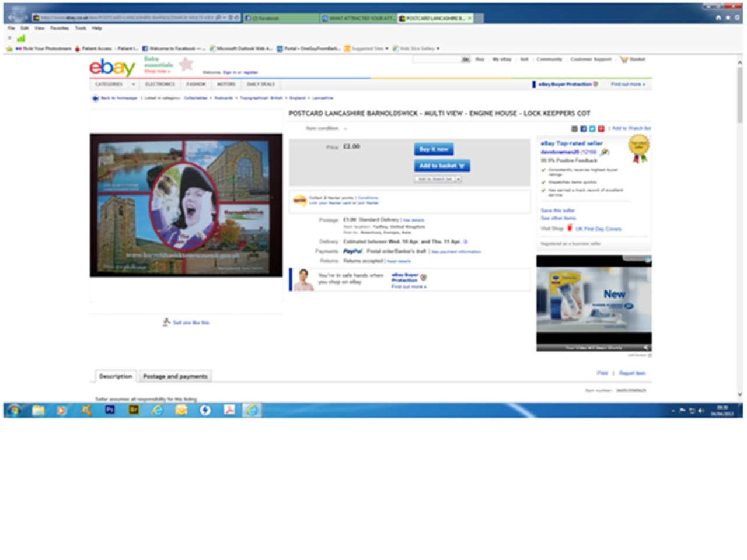Follow the See other items link
The width and height of the screenshot is (747, 560).
click(x=558, y=218)
